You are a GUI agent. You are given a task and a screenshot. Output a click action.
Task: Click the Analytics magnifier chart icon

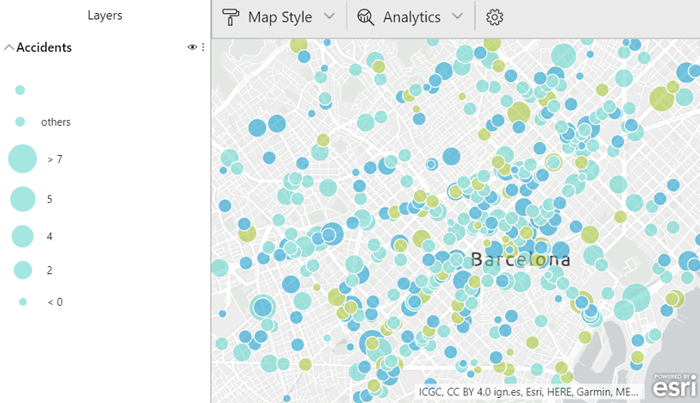coord(365,17)
